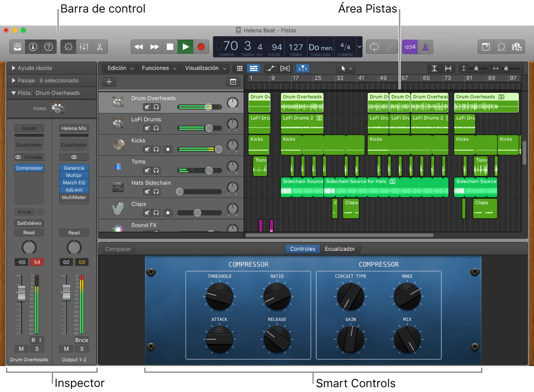Viewport: 534px width, 392px height.
Task: Enable count-in with the 1234 button
Action: coord(409,47)
